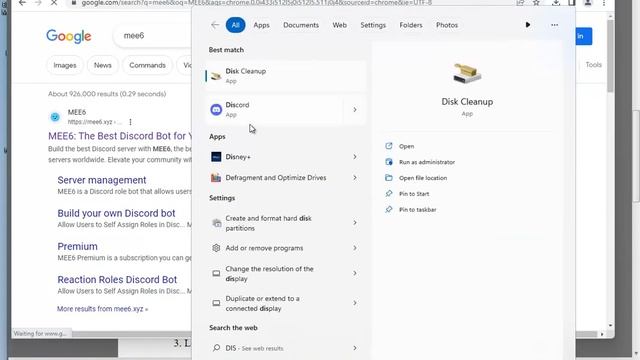The image size is (640, 360).
Task: Switch to the Web filter tab
Action: pyautogui.click(x=339, y=25)
